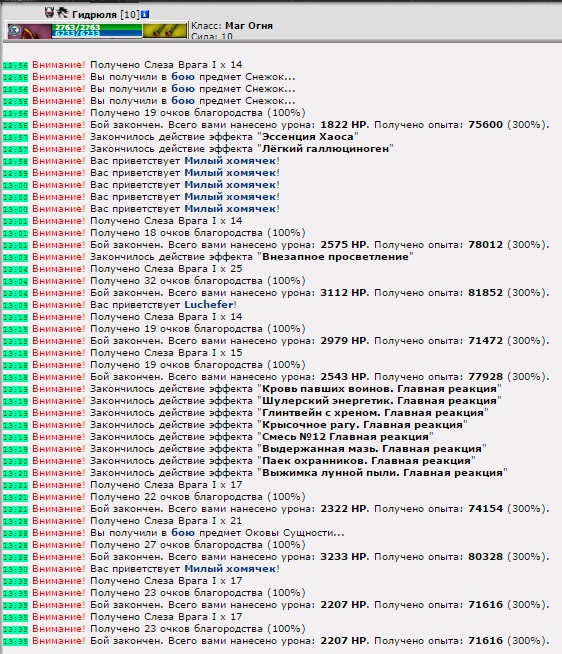Select text 'Лёгкий галлюциноген' effect name
Image resolution: width=562 pixels, height=654 pixels.
point(325,149)
